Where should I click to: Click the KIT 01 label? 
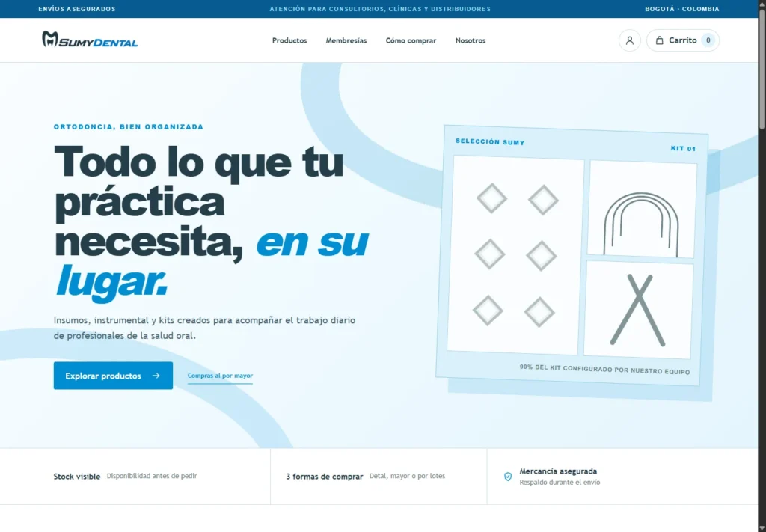pos(683,148)
